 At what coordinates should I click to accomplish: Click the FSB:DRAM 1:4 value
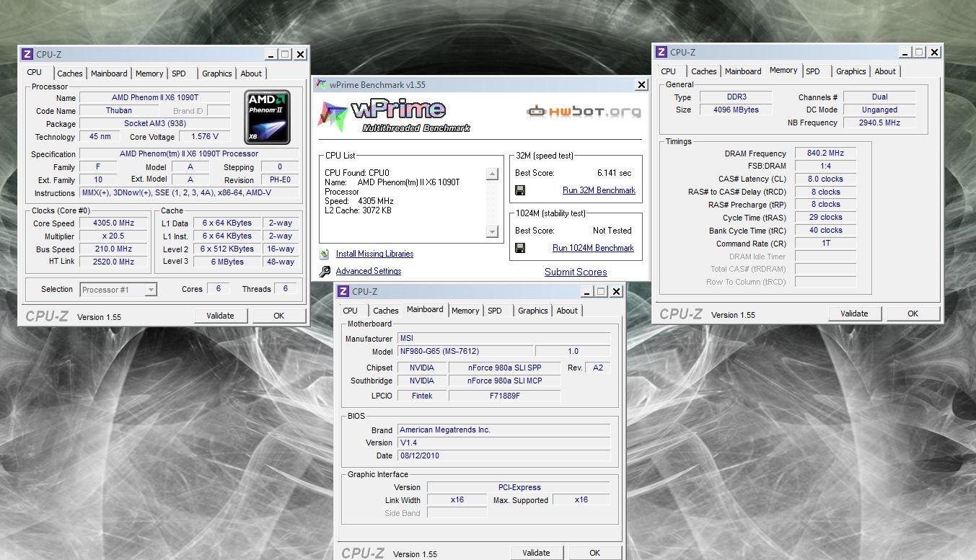pyautogui.click(x=826, y=166)
